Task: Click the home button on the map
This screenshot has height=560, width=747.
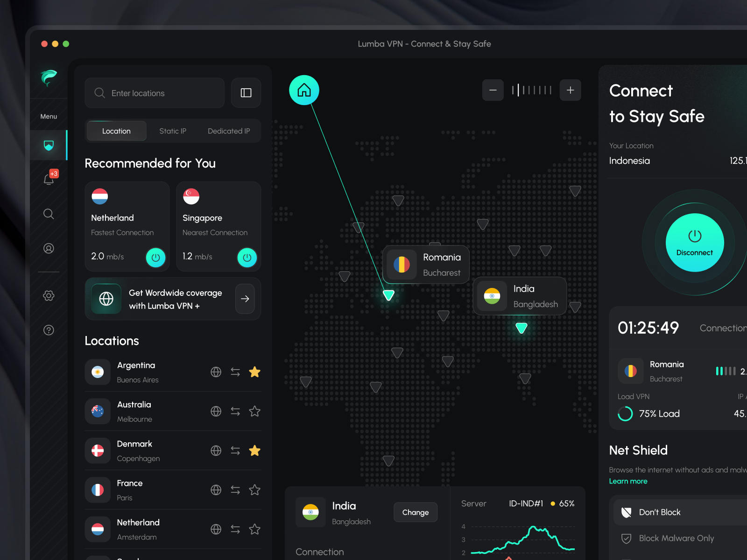Action: [x=304, y=90]
